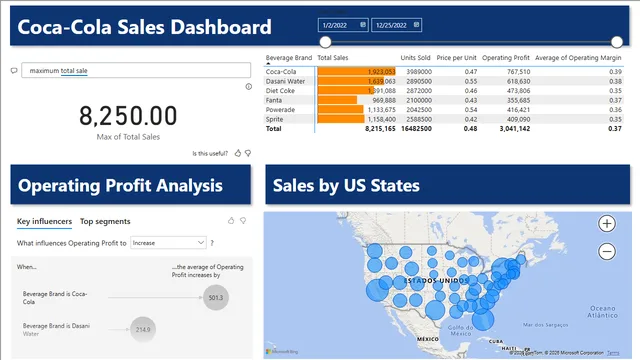This screenshot has width=640, height=360.
Task: Select the Coca-Cola row in the table
Action: [x=444, y=71]
